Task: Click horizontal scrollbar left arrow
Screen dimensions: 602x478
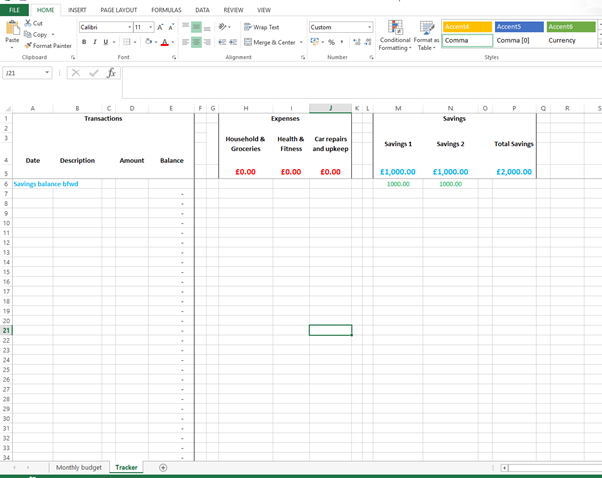Action: tap(504, 468)
